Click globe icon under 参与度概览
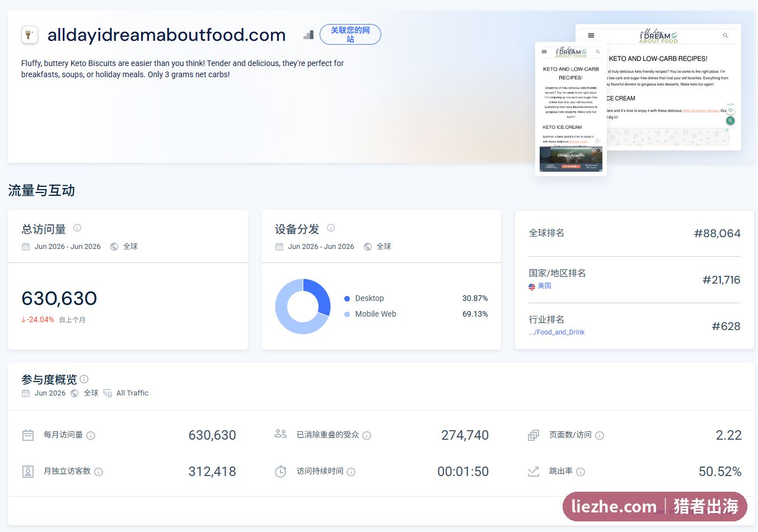The height and width of the screenshot is (532, 758). [x=74, y=393]
